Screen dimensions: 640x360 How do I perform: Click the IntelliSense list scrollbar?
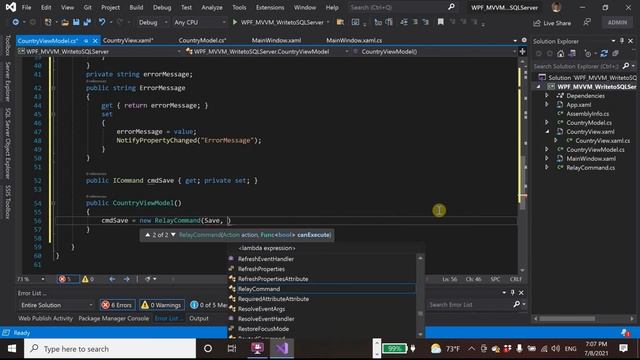click(x=420, y=296)
